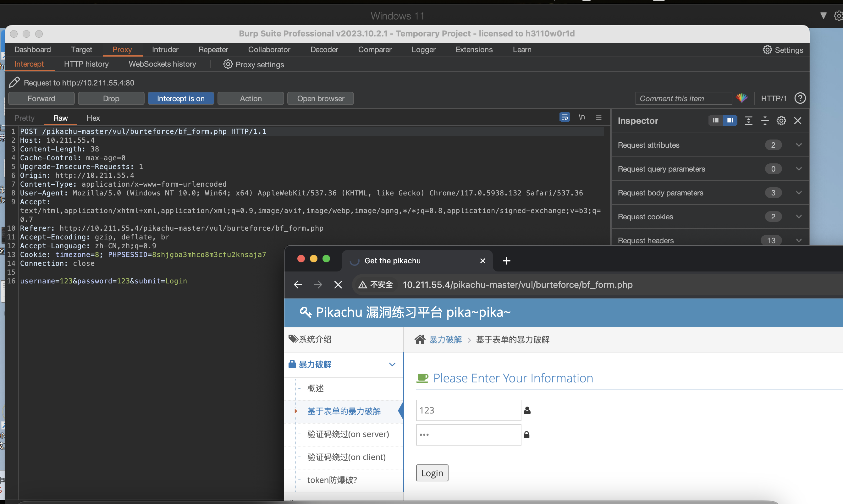Click the Login button on Pikachu form
The width and height of the screenshot is (843, 504).
tap(432, 473)
